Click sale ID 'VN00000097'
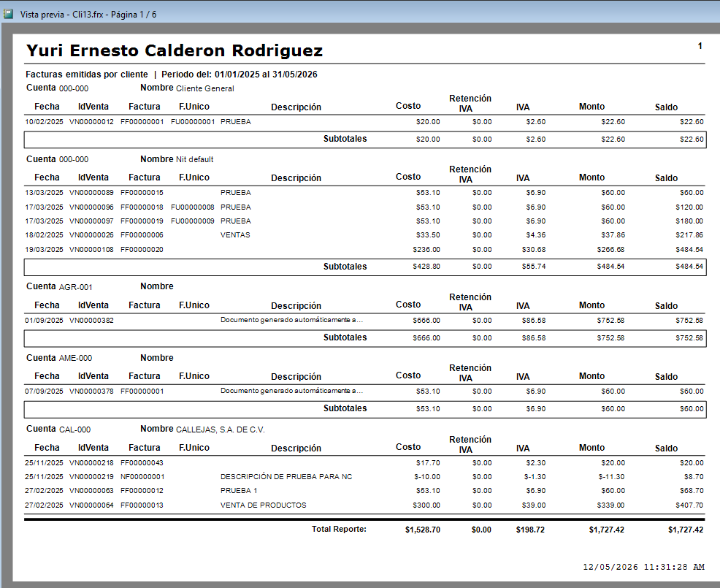Image resolution: width=720 pixels, height=588 pixels. coord(91,221)
